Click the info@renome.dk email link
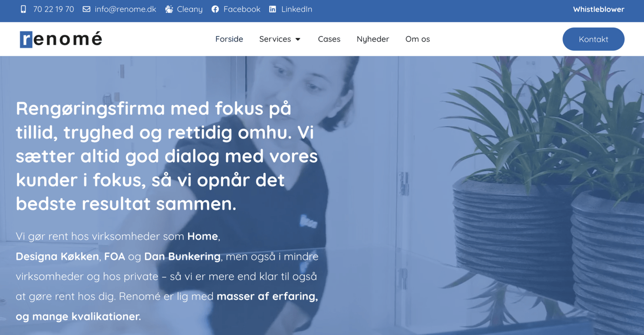Viewport: 644px width, 335px height. click(x=125, y=9)
